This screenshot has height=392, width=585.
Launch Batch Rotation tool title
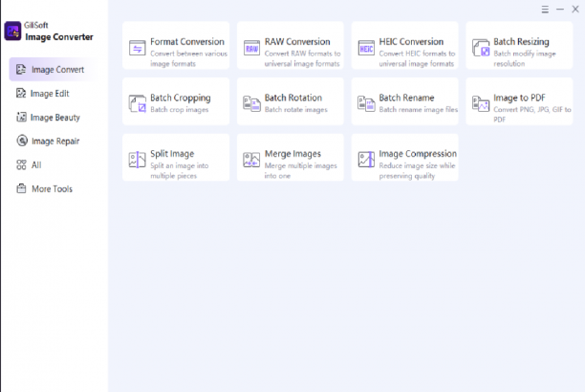click(x=293, y=98)
